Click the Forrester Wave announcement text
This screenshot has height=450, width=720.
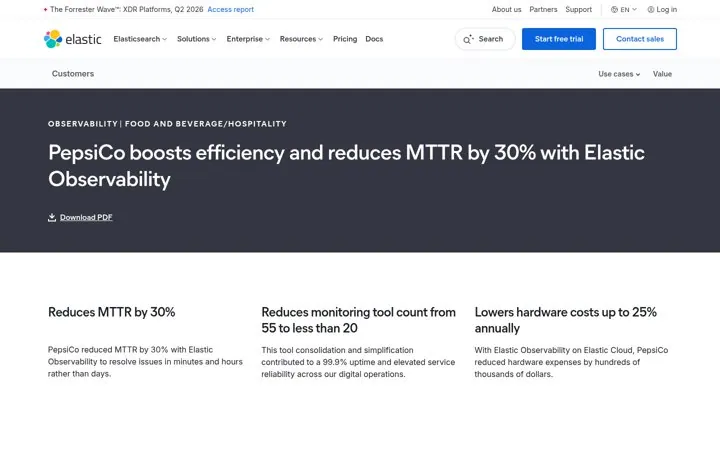coord(126,9)
